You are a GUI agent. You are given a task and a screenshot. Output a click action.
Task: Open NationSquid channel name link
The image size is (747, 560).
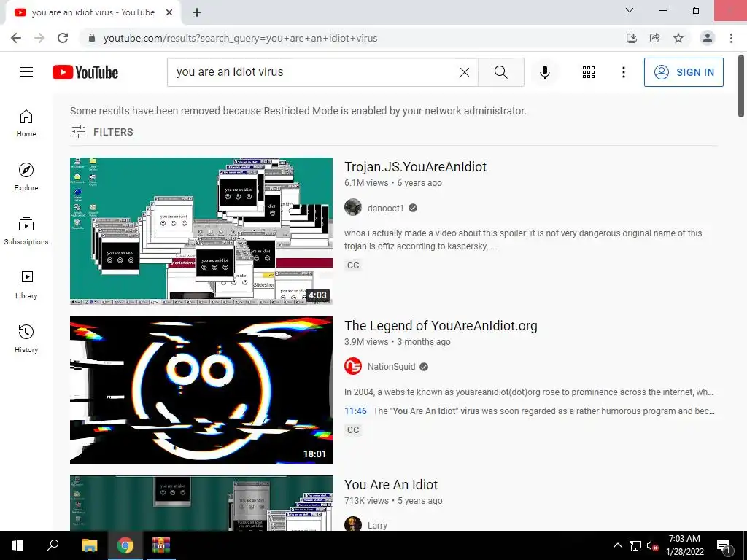(391, 367)
